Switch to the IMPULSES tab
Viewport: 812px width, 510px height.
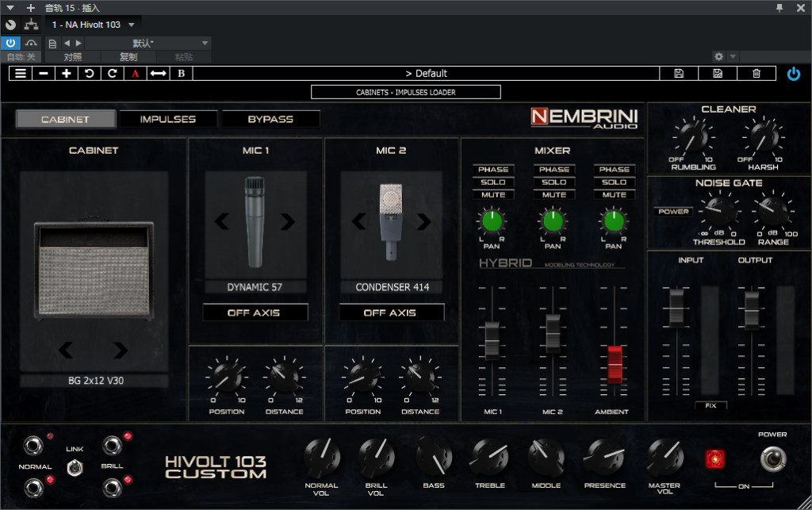[168, 119]
